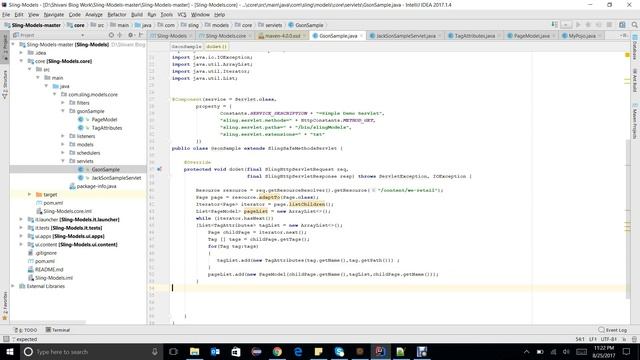Image resolution: width=640 pixels, height=360 pixels.
Task: Click the override gutter icon beside doGet
Action: click(x=159, y=169)
